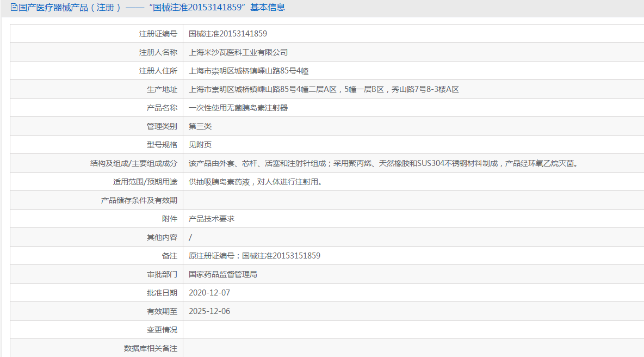Click the 其他内容 label
The image size is (644, 357).
click(162, 237)
